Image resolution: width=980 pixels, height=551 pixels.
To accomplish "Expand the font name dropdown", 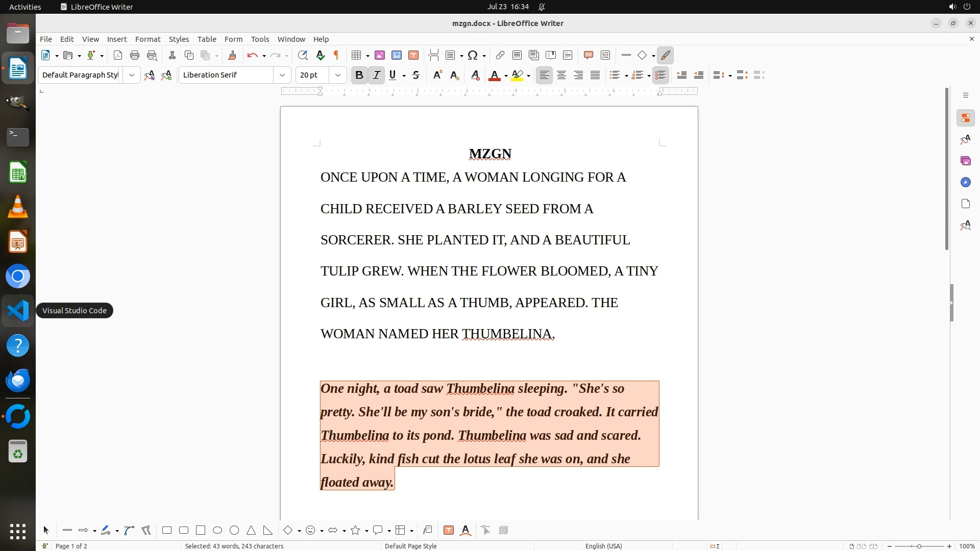I will [x=282, y=75].
